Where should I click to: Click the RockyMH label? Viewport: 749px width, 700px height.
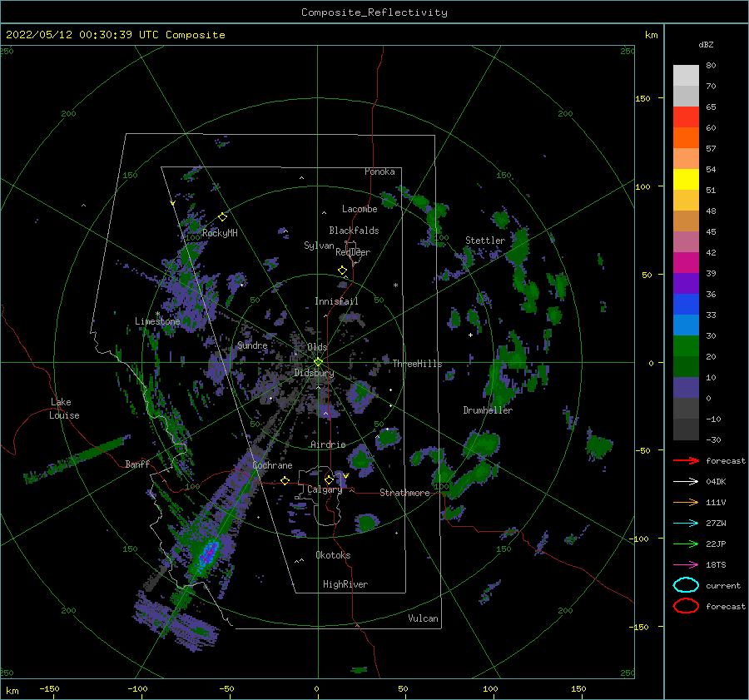coord(220,233)
